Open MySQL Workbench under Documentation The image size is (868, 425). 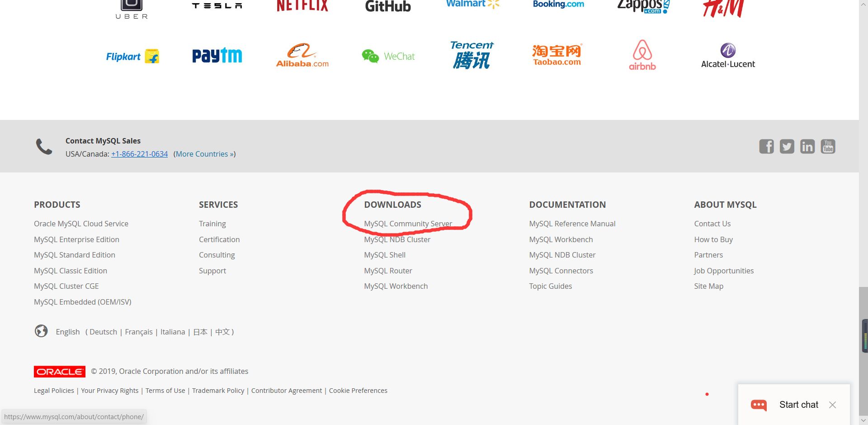(561, 239)
